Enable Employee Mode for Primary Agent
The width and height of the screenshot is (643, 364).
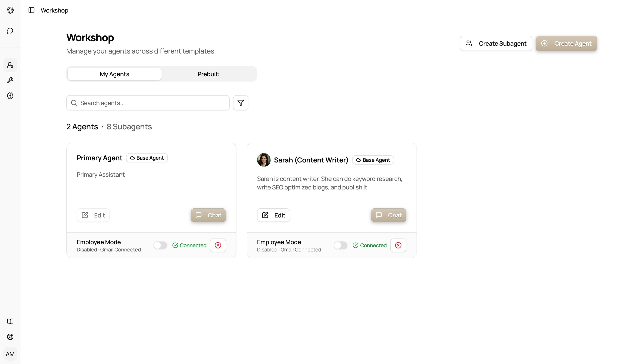click(160, 245)
